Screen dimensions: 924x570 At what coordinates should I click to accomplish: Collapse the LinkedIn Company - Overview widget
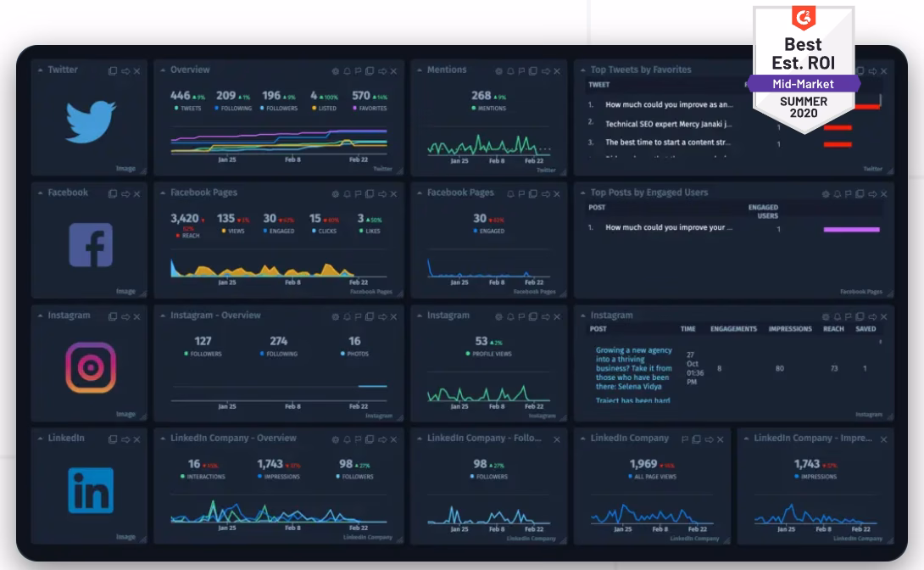[x=163, y=439]
